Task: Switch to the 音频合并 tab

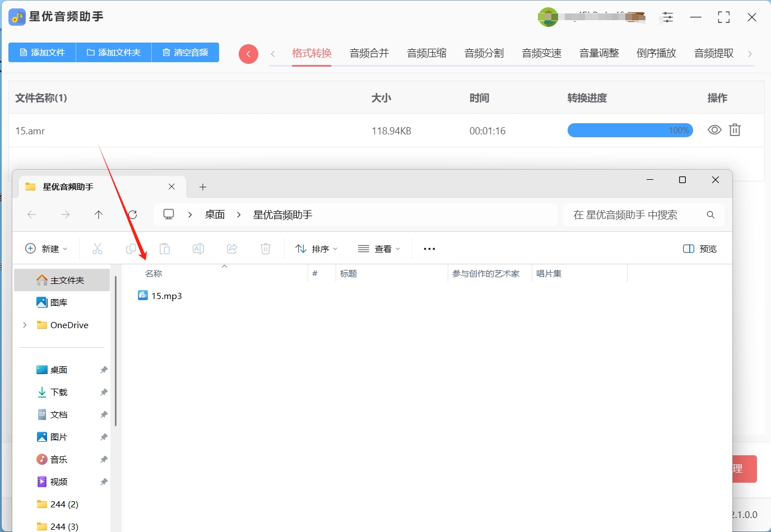Action: coord(369,53)
